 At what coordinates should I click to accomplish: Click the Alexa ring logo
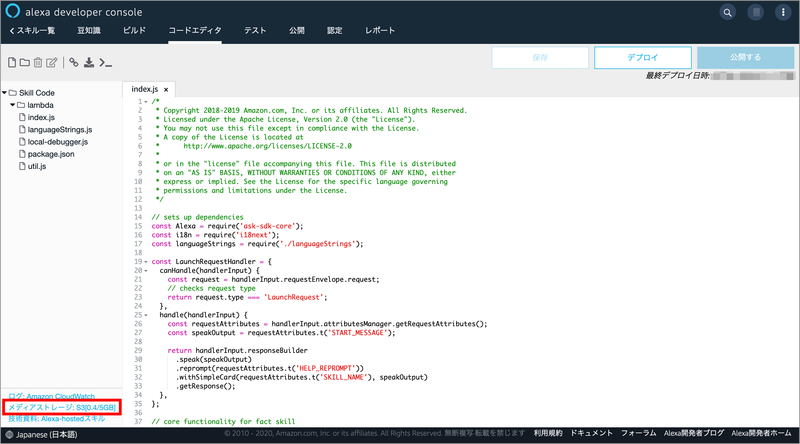coord(12,11)
